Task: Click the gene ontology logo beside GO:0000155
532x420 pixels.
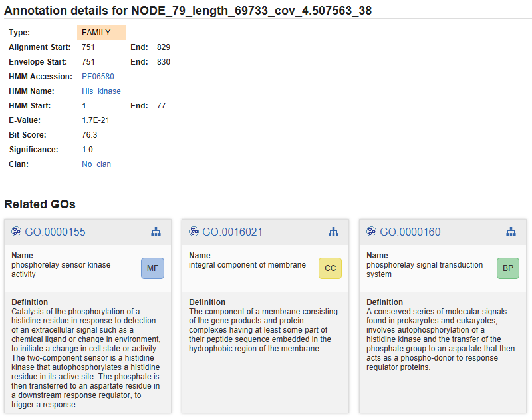Action: pos(17,232)
